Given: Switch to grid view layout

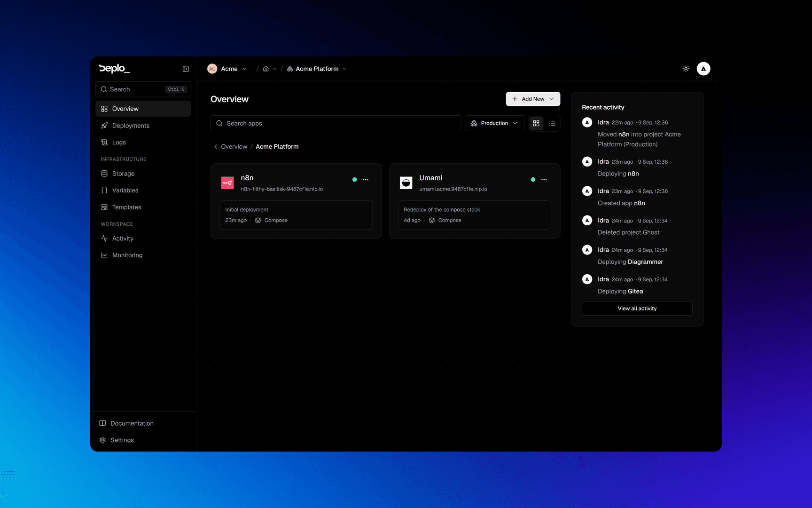Looking at the screenshot, I should pyautogui.click(x=536, y=123).
